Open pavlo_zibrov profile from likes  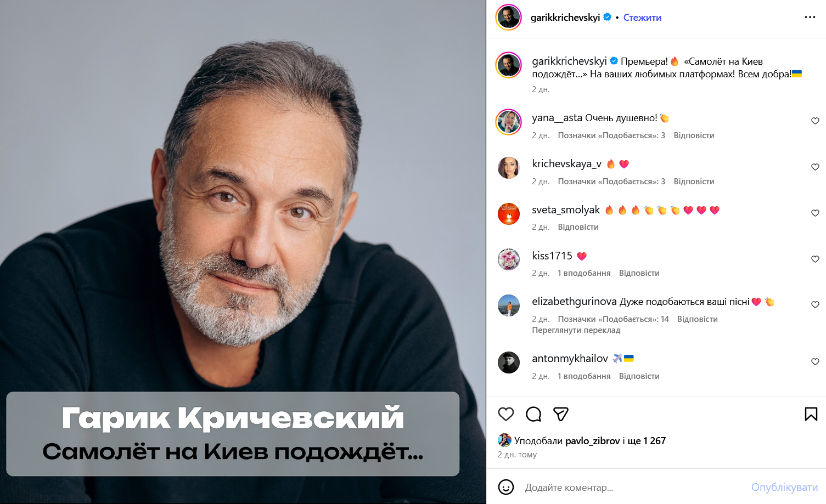(x=592, y=441)
